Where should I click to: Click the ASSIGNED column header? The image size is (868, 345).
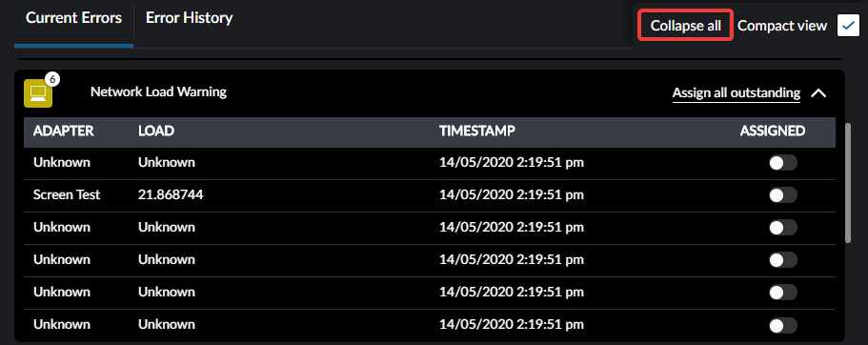[773, 132]
